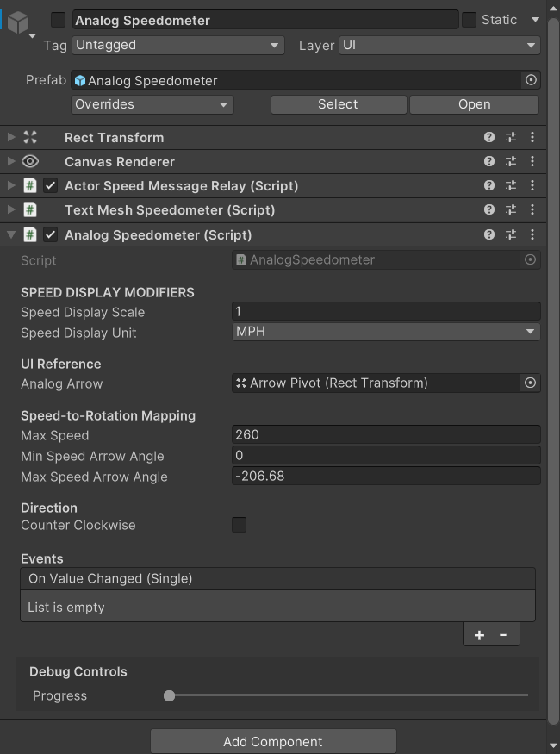The width and height of the screenshot is (560, 754).
Task: Enable the Counter Clockwise checkbox
Action: coord(239,525)
